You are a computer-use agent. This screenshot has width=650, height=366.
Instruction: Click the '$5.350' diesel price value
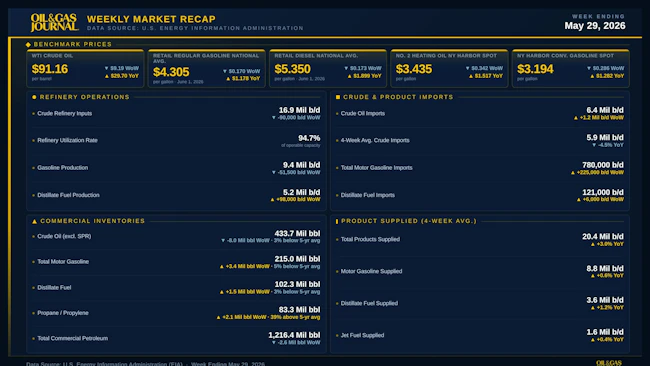[292, 69]
